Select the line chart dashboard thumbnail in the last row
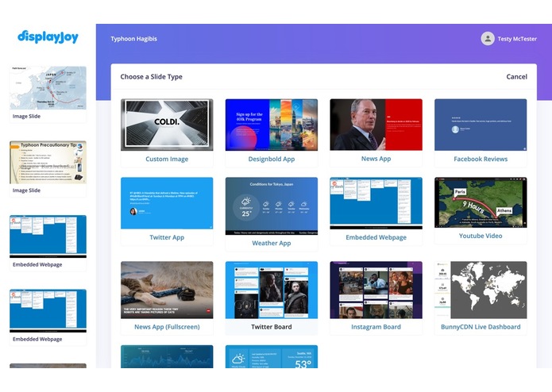This screenshot has width=552, height=392. (x=167, y=356)
